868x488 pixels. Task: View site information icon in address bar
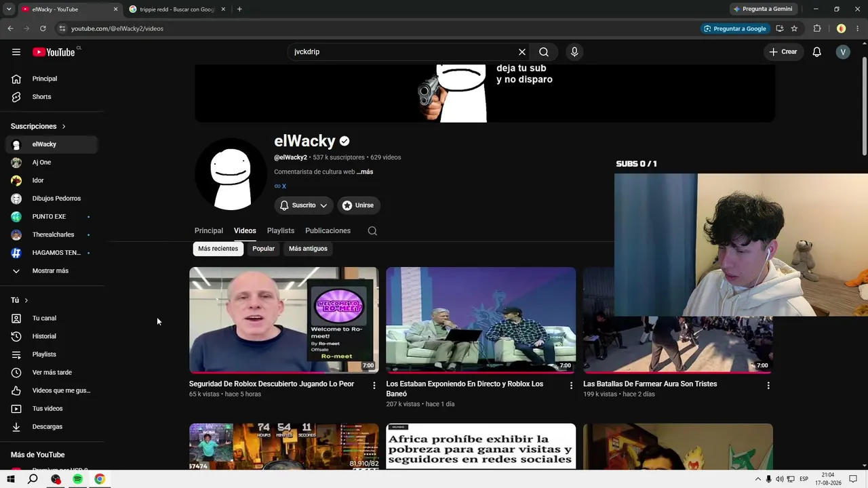[x=62, y=28]
